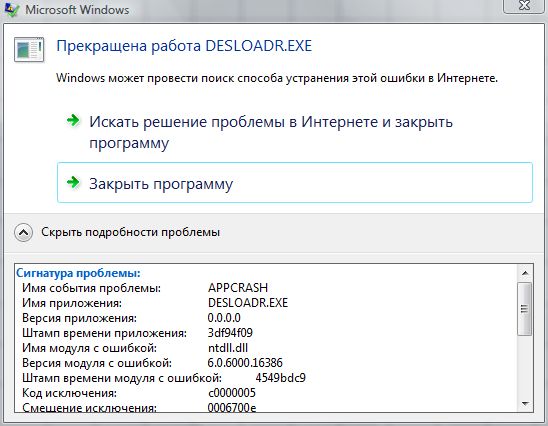Click the 'Сигнатура проблемы:' header

pos(78,273)
